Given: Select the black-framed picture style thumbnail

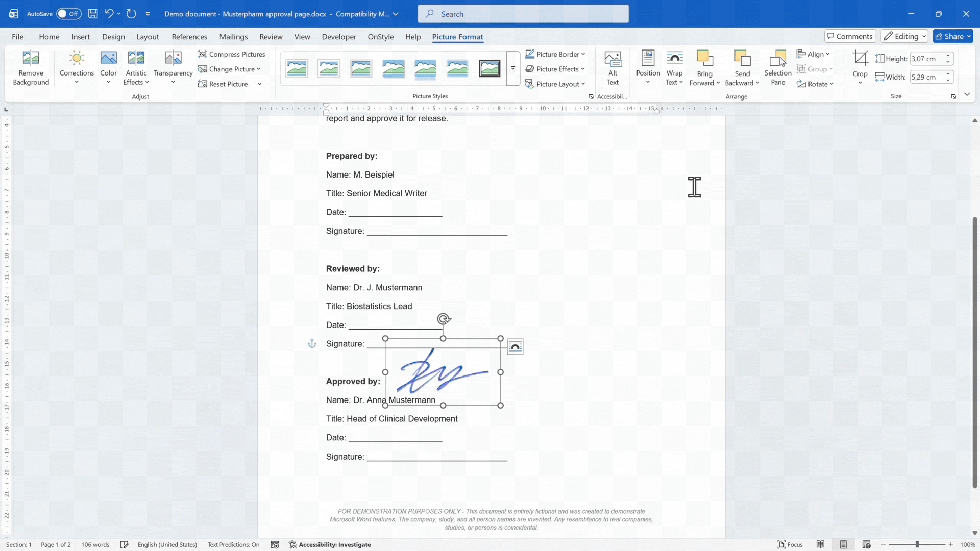Looking at the screenshot, I should tap(489, 68).
